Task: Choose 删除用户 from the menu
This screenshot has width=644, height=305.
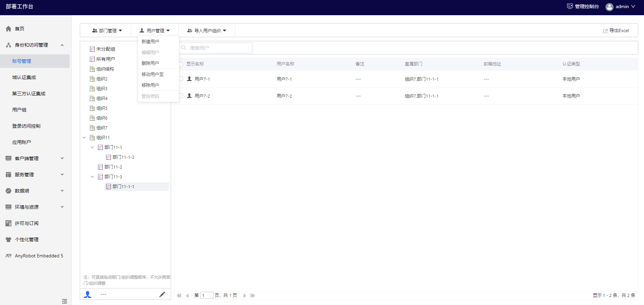Action: [158, 63]
